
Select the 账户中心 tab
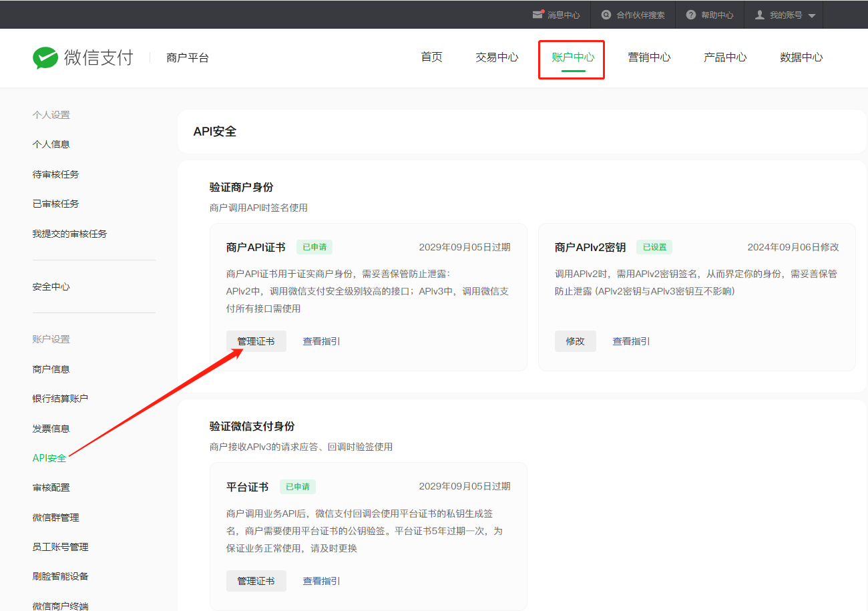573,57
